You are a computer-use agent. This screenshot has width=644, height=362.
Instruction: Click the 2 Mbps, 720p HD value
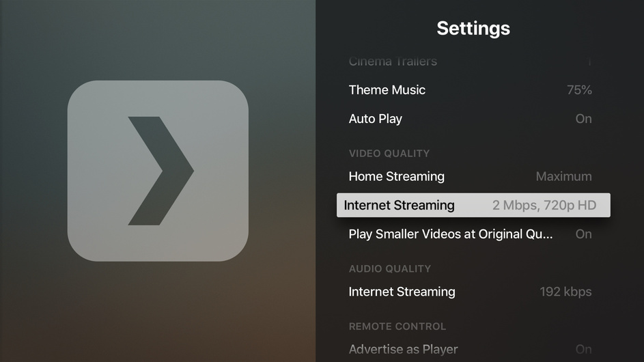click(544, 205)
